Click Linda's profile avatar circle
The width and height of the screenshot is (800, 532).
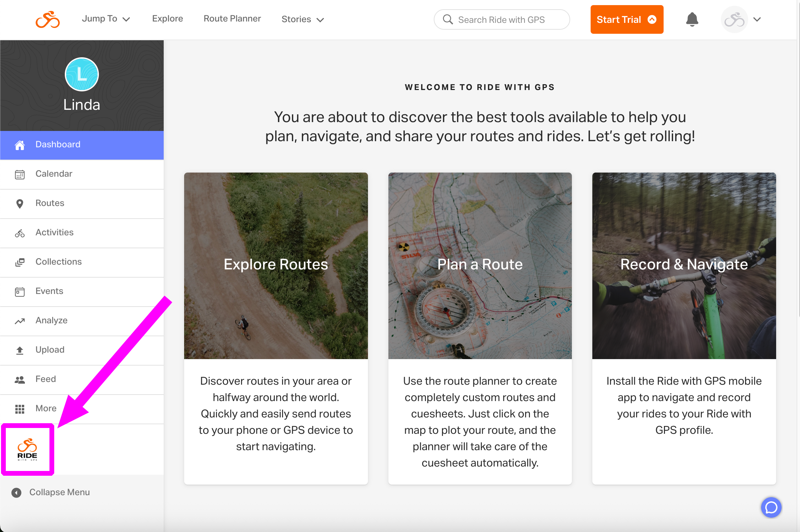82,74
